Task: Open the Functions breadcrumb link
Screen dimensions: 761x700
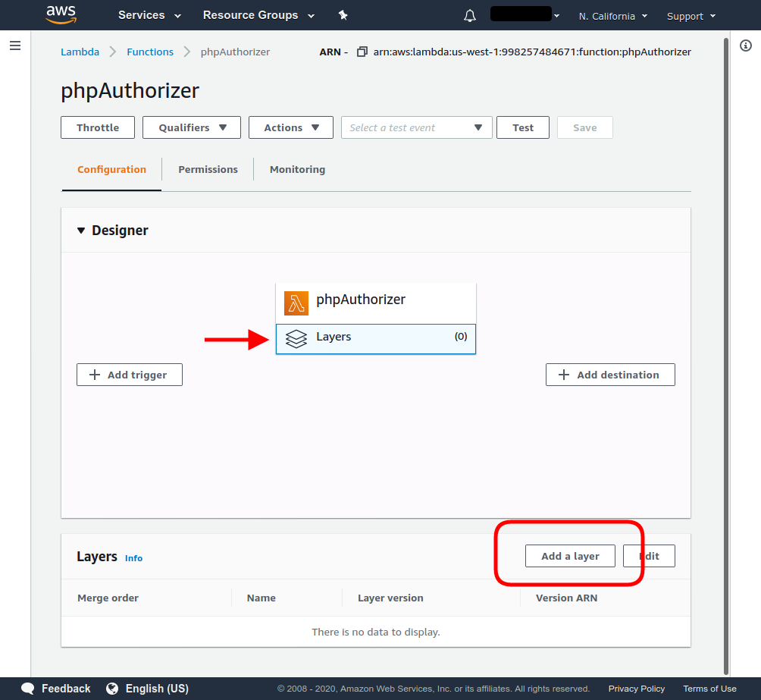Action: (x=150, y=52)
